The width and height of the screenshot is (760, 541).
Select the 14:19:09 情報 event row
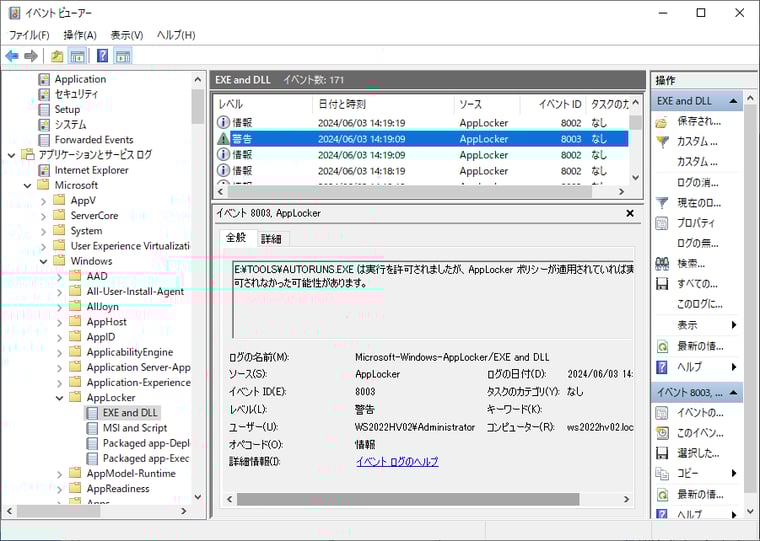[423, 155]
